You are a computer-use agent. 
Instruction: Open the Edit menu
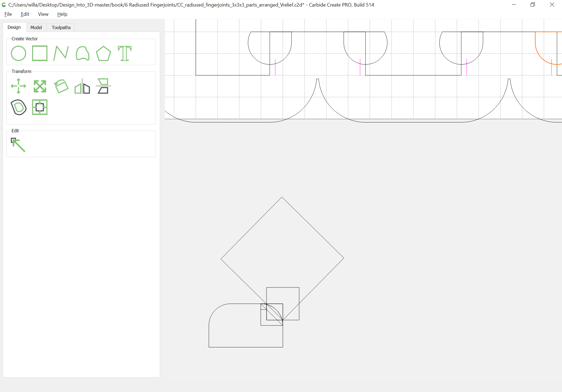[x=25, y=14]
